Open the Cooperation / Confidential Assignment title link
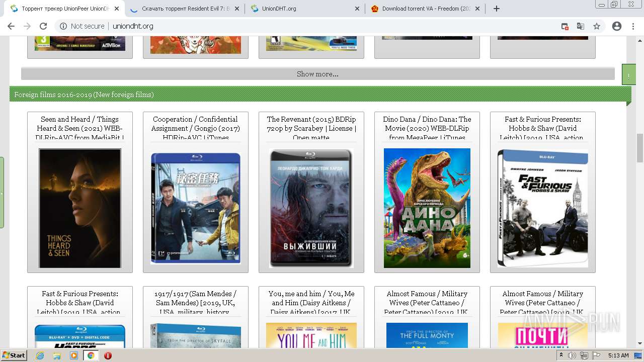Viewport: 644px width, 362px height. coord(196,128)
